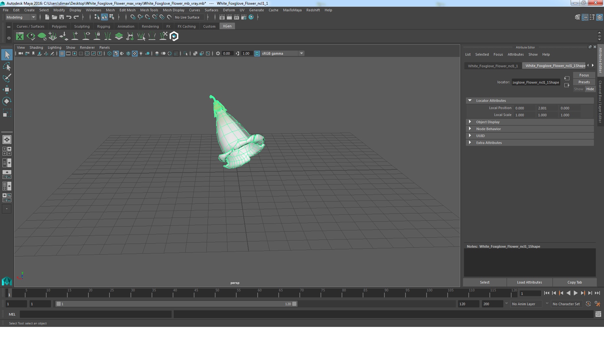Toggle the viewport grid display icon
604x364 pixels.
[x=62, y=53]
